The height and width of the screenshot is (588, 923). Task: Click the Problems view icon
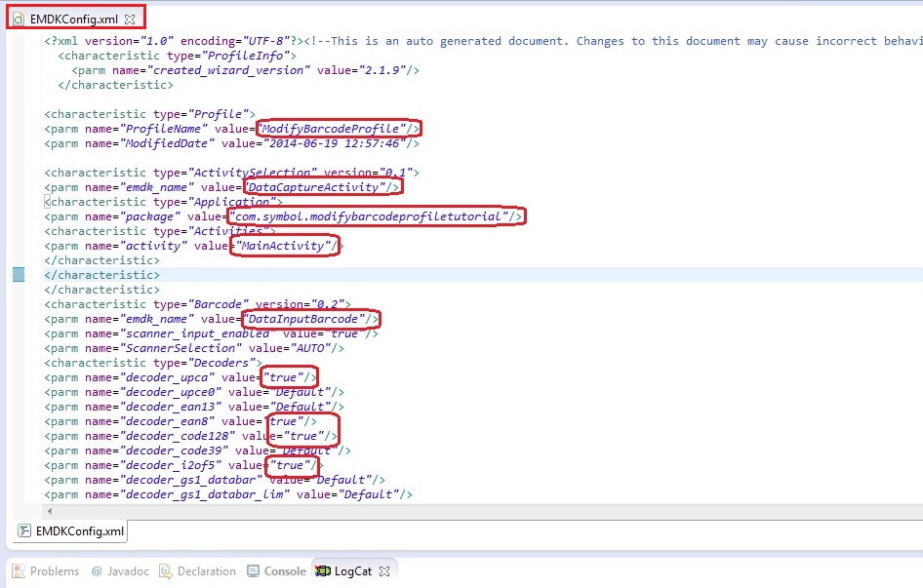tap(18, 571)
